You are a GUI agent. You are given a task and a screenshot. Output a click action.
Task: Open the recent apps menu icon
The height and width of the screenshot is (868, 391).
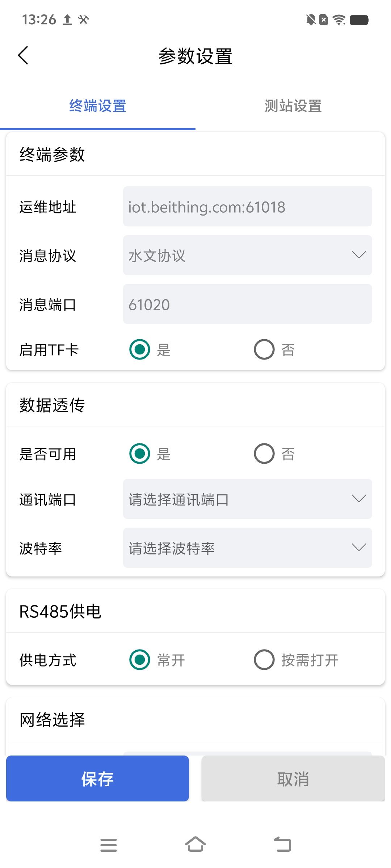tap(108, 845)
